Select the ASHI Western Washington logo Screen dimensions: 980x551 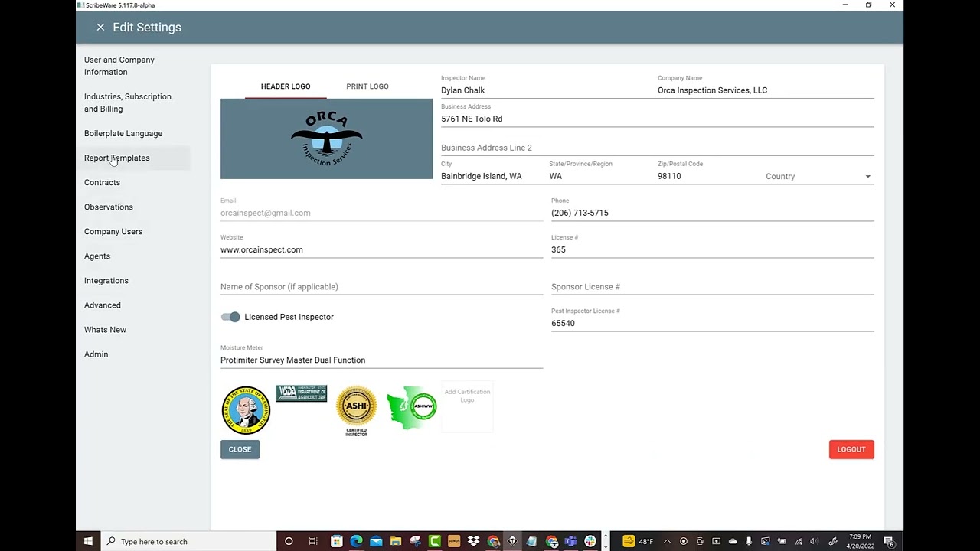(411, 408)
